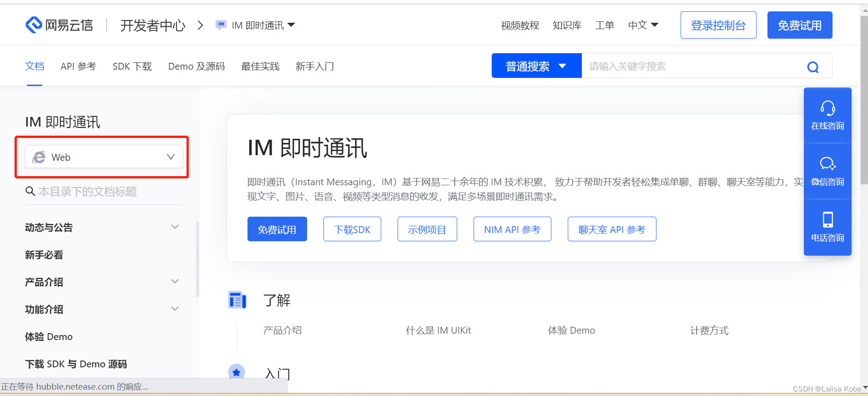Click the phone 电话咨询 icon
Viewport: 868px width, 396px height.
(x=828, y=220)
